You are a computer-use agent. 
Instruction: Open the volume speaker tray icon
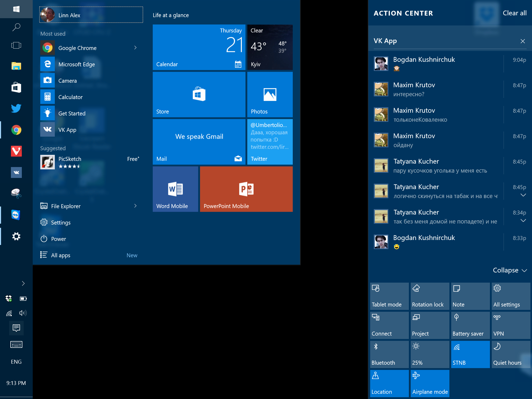[x=23, y=313]
